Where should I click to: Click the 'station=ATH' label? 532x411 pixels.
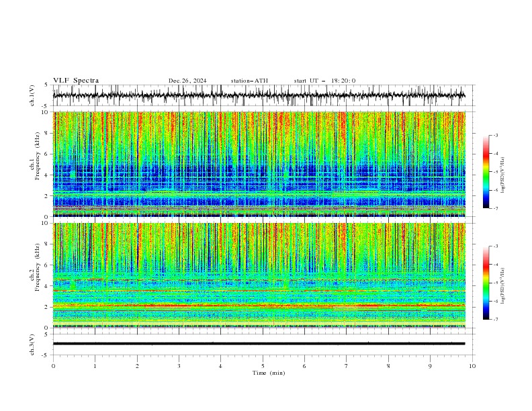coord(249,81)
